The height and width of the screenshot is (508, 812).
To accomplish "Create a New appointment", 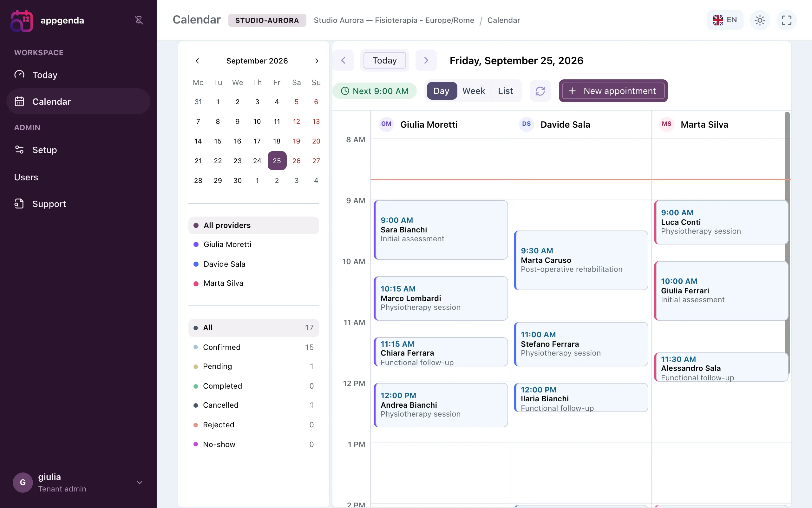I will pos(613,91).
